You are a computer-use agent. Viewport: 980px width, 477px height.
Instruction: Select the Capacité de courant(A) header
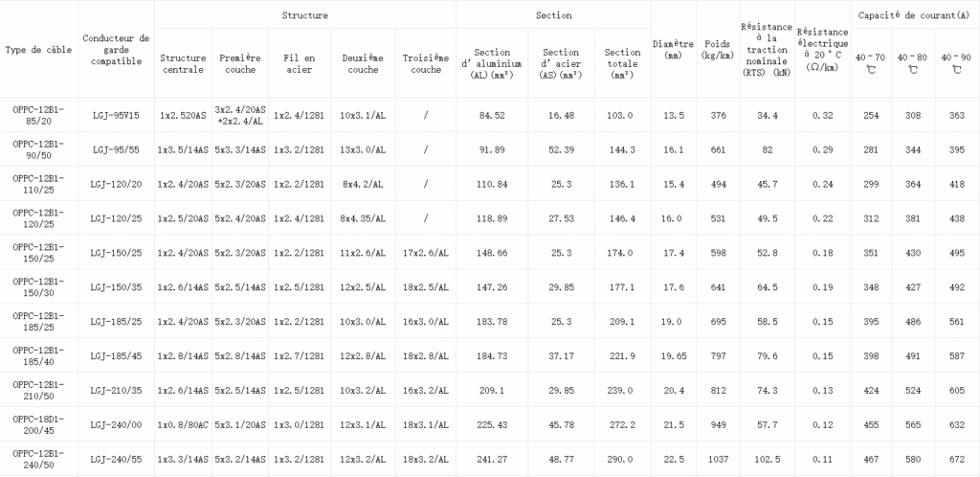click(914, 15)
